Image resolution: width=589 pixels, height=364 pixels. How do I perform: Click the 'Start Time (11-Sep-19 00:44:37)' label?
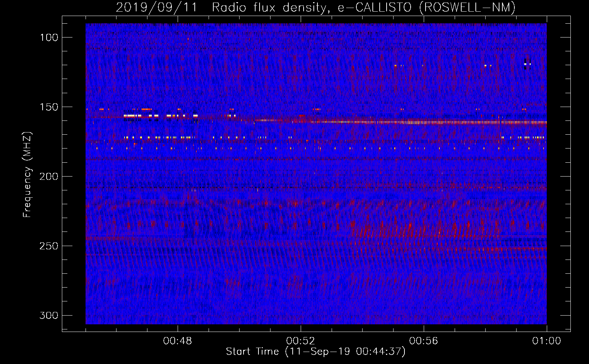[x=316, y=352]
